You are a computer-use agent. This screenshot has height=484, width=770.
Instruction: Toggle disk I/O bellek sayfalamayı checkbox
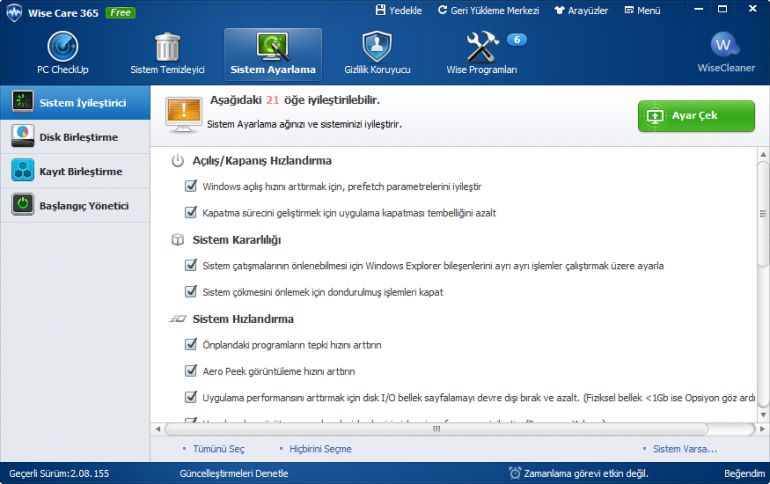click(x=191, y=398)
